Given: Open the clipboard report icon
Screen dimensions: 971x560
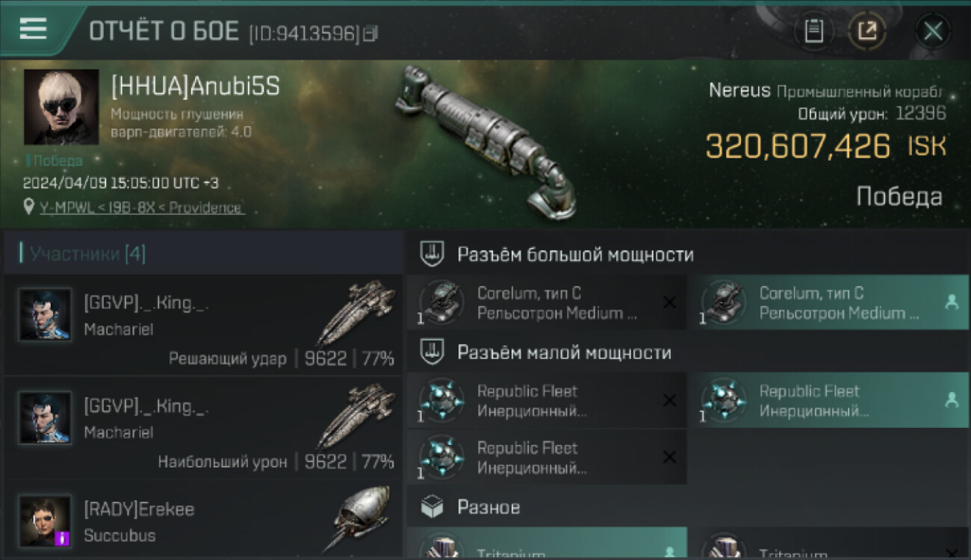Looking at the screenshot, I should pos(813,31).
